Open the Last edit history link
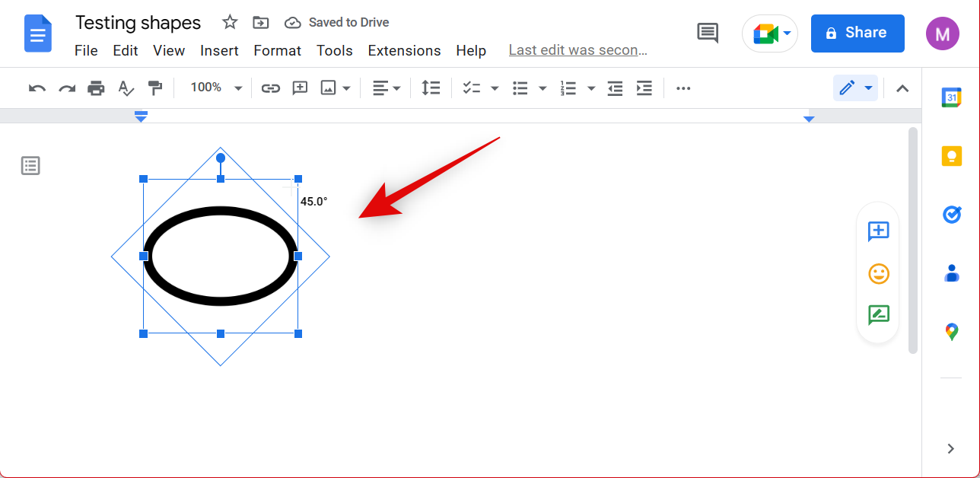Image resolution: width=980 pixels, height=478 pixels. pos(577,51)
